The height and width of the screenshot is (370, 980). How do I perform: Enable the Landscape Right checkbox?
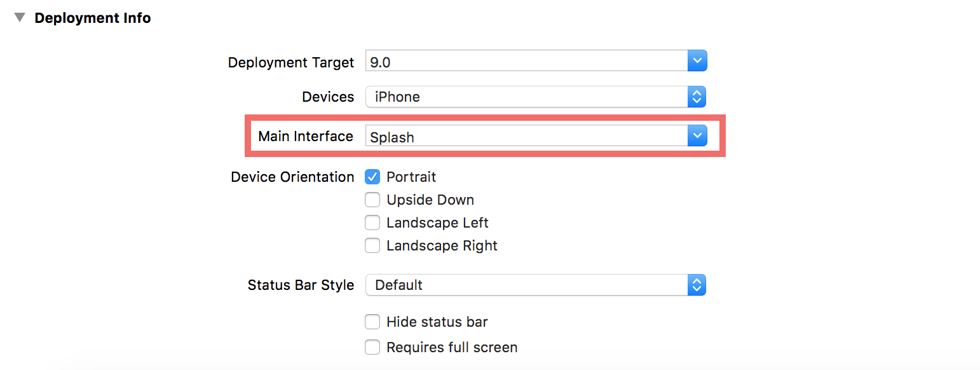coord(372,245)
